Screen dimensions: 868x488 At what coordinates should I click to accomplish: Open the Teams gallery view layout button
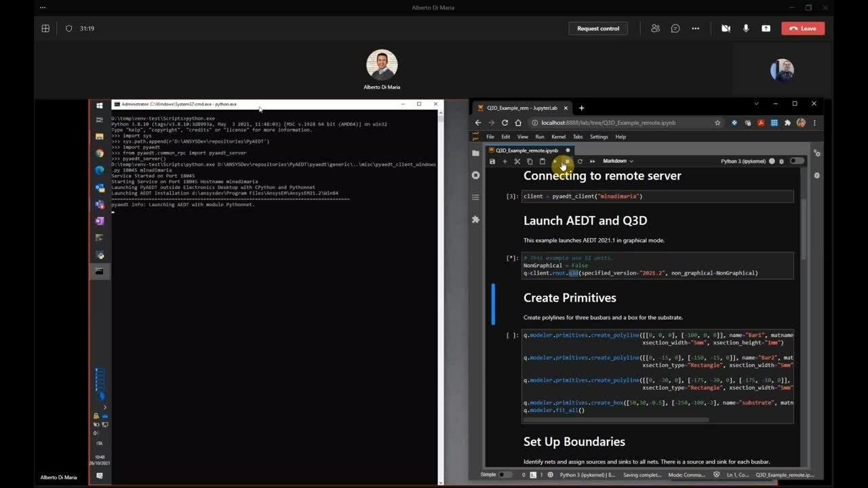[x=45, y=28]
